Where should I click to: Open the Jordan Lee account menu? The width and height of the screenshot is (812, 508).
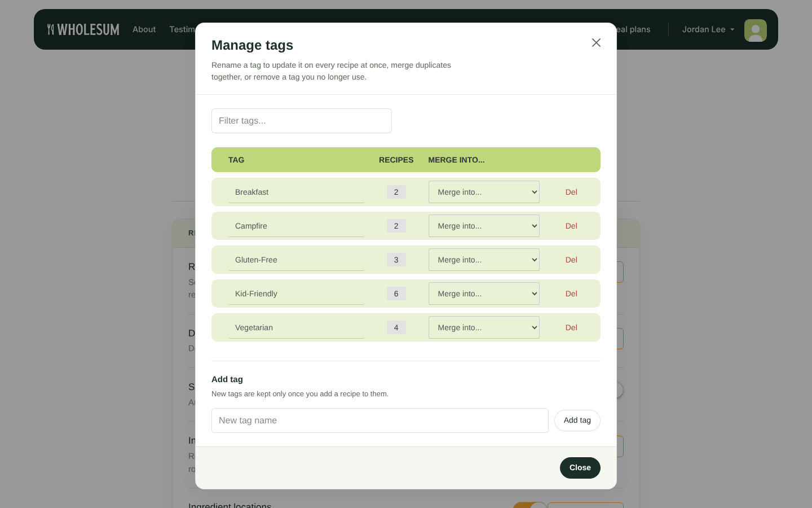(708, 29)
